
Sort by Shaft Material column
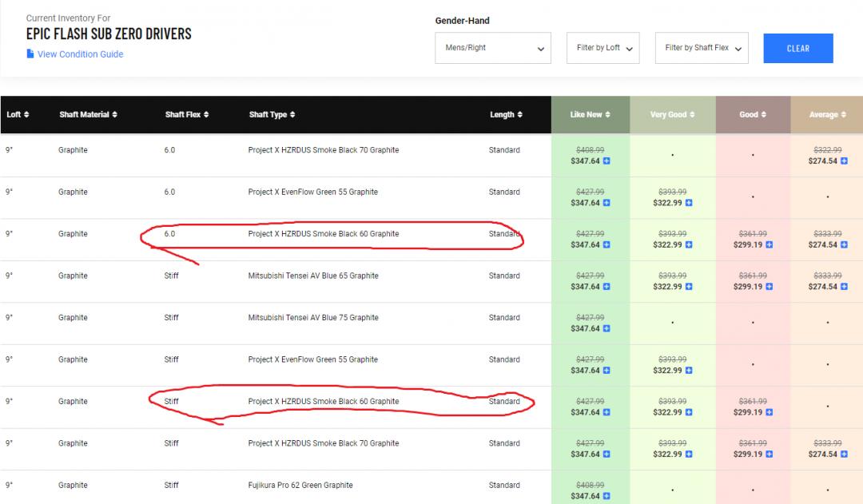(x=88, y=115)
